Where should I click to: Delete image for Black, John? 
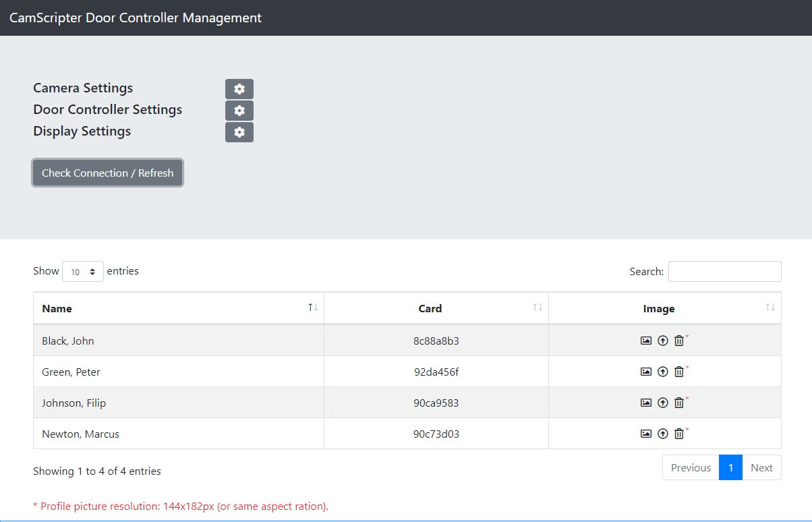point(679,341)
